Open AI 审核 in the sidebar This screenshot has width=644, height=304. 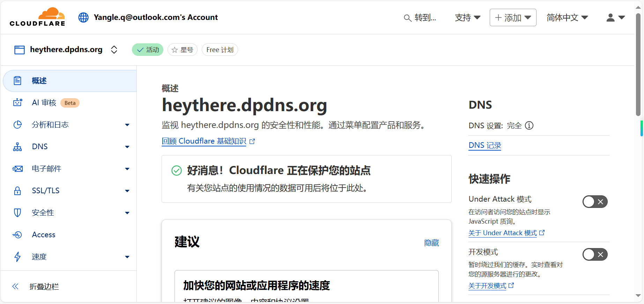(x=44, y=103)
